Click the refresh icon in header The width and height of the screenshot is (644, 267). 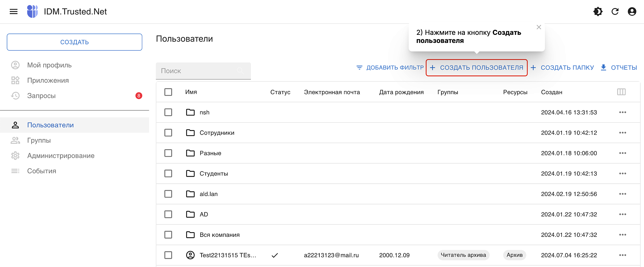coord(615,12)
